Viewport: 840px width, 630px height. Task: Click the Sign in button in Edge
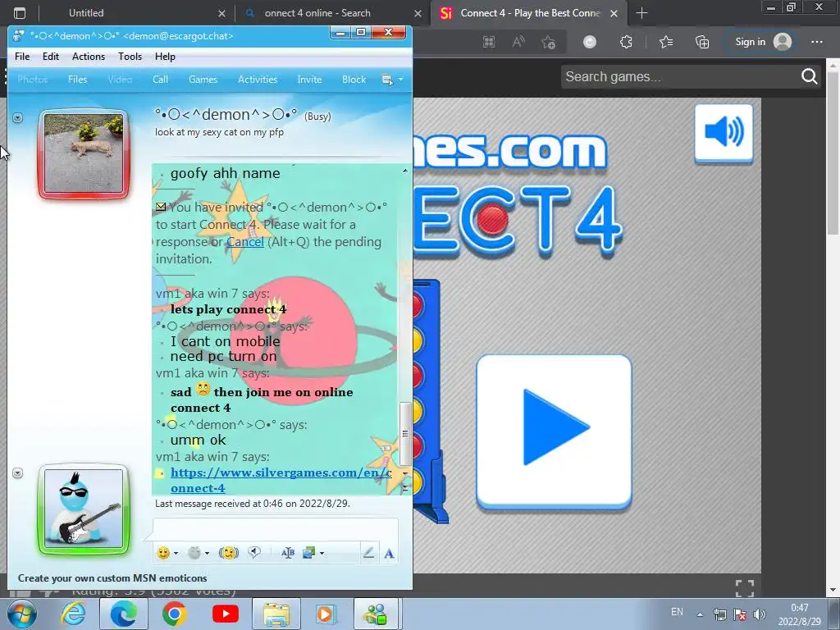(x=764, y=42)
